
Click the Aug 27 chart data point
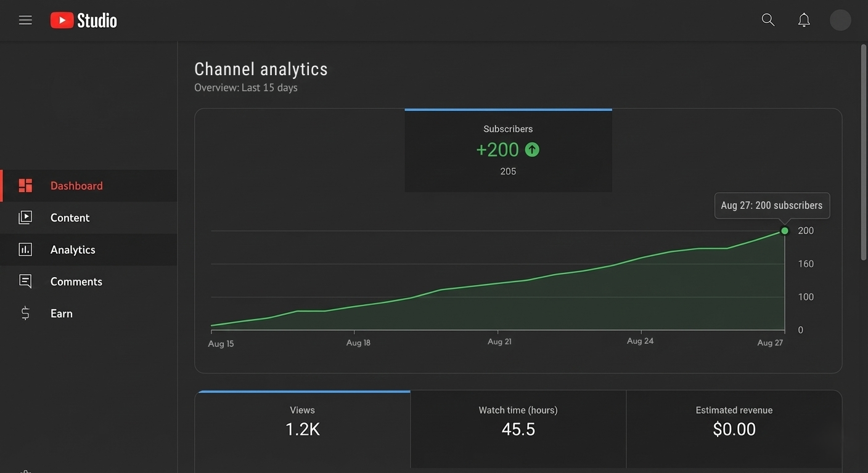(x=785, y=231)
